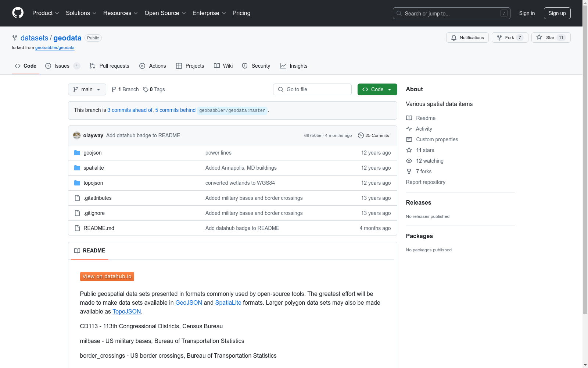Click the search magnifier in header
The image size is (588, 368).
pos(399,13)
